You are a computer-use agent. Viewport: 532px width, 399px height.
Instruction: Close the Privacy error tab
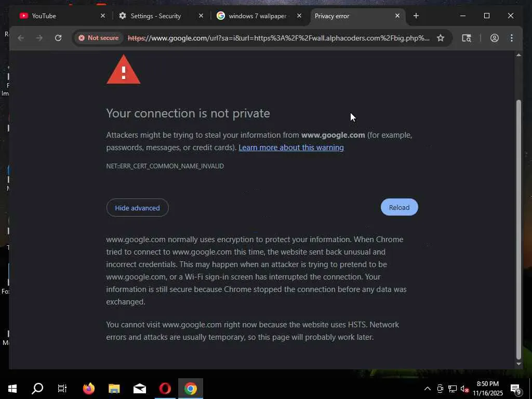397,16
